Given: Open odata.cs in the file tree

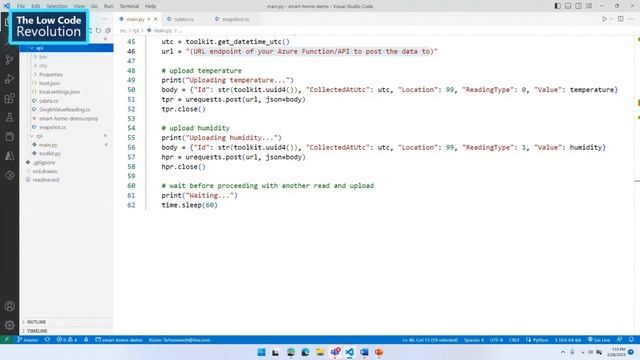Looking at the screenshot, I should click(x=66, y=101).
